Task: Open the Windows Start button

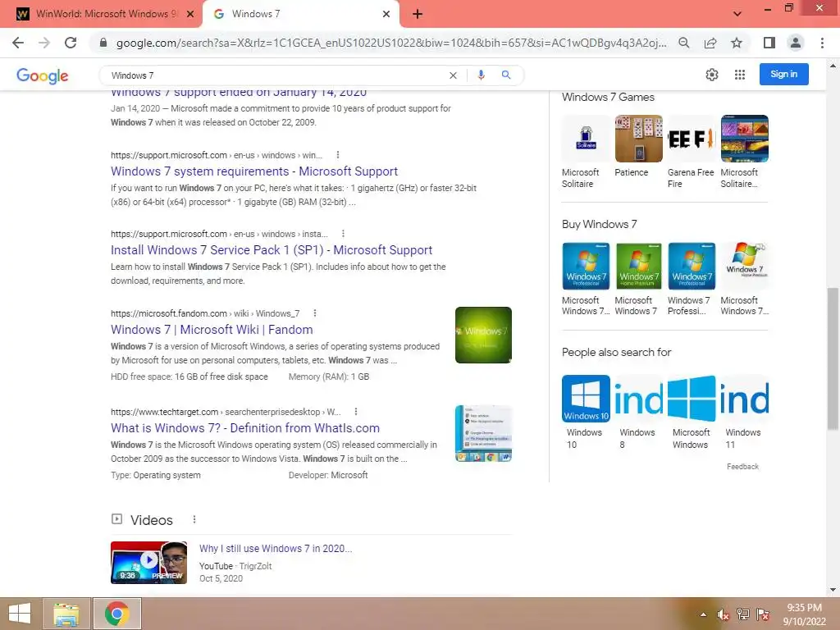Action: tap(20, 614)
